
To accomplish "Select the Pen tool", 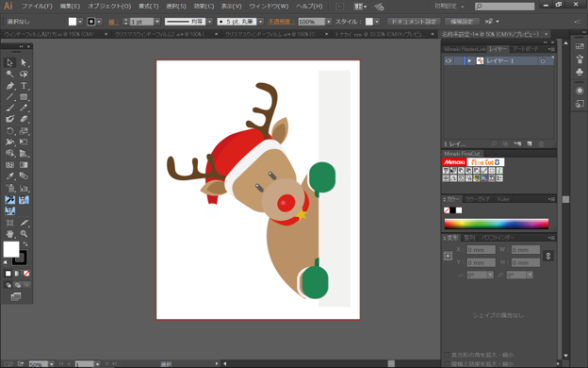I will click(x=9, y=86).
